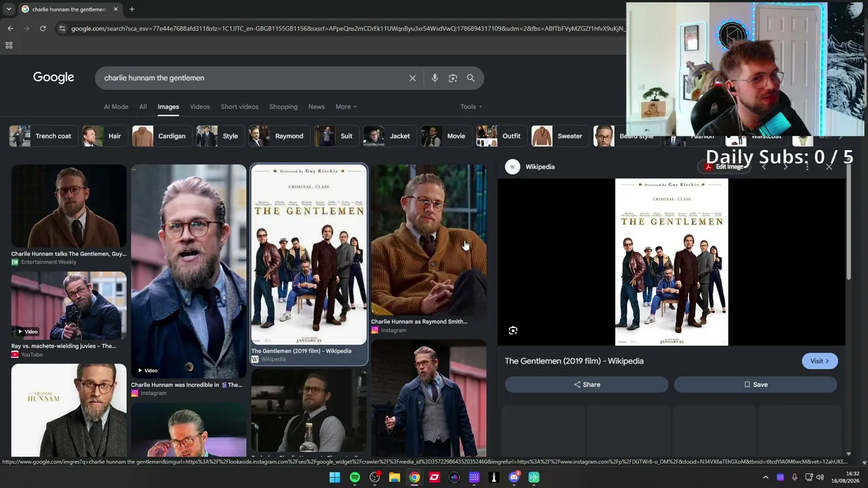
Task: Start a voice search with the microphone
Action: [435, 78]
